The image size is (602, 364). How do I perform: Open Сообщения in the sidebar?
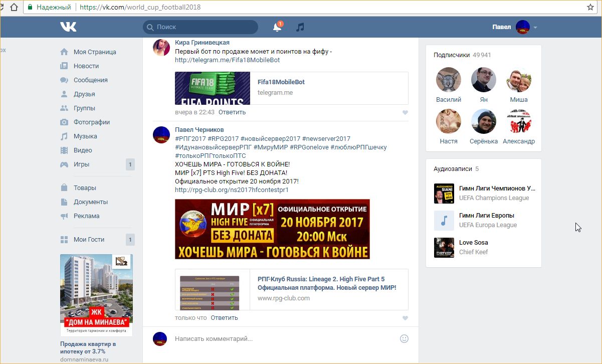click(x=91, y=80)
